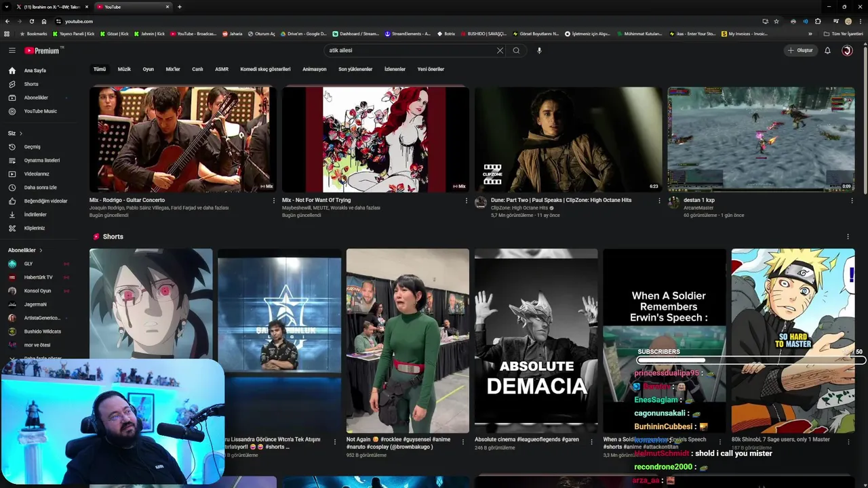Click the YouTube Premium logo

click(43, 50)
